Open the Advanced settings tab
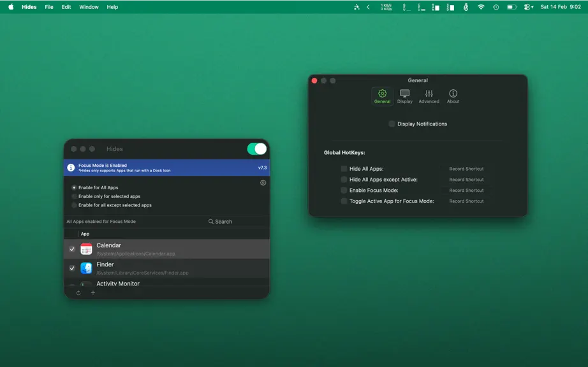The height and width of the screenshot is (367, 588). click(429, 96)
